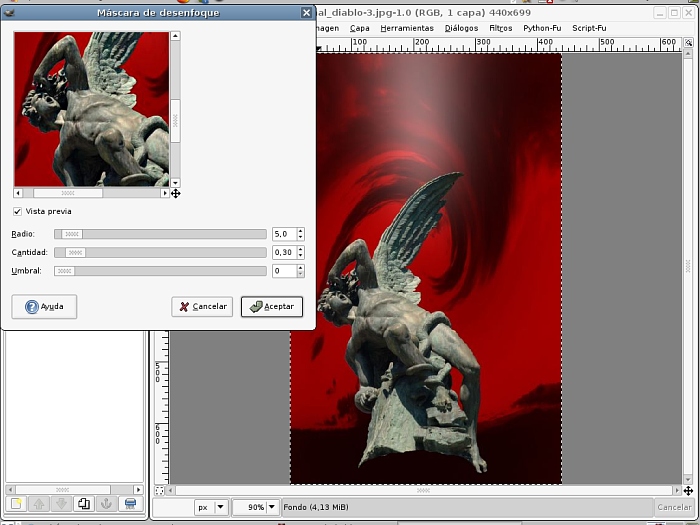Decrease Cantidad with the down stepper arrow

click(x=301, y=256)
